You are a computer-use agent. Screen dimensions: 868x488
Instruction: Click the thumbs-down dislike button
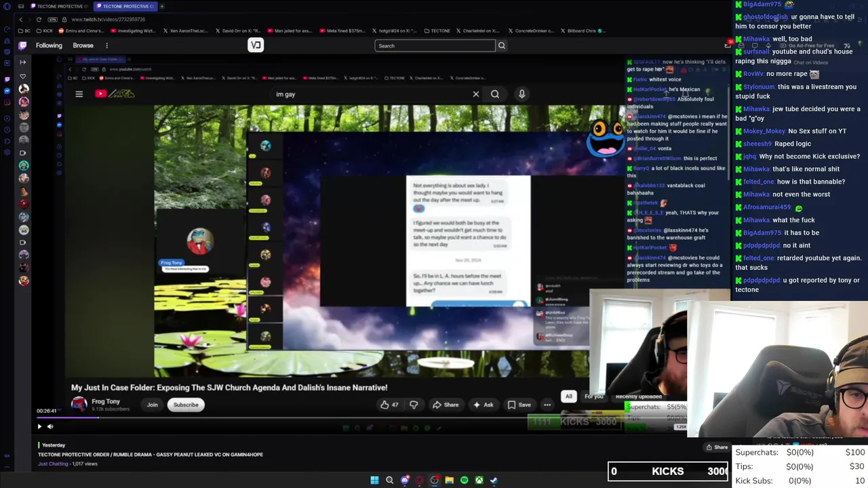click(x=414, y=405)
